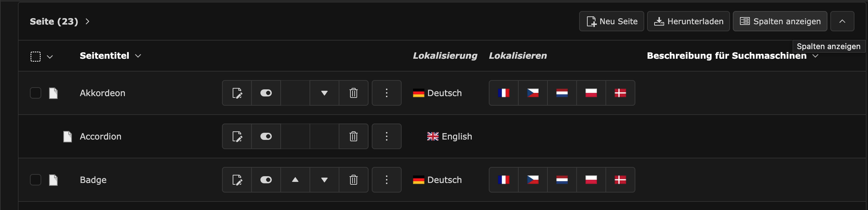This screenshot has width=868, height=210.
Task: Localize Akkordeon to French via flag
Action: pyautogui.click(x=503, y=93)
